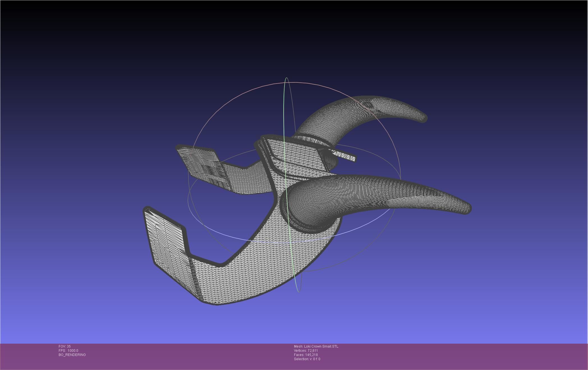Click the 'BO_RENDERING' status label
This screenshot has height=370, width=588.
[72, 355]
